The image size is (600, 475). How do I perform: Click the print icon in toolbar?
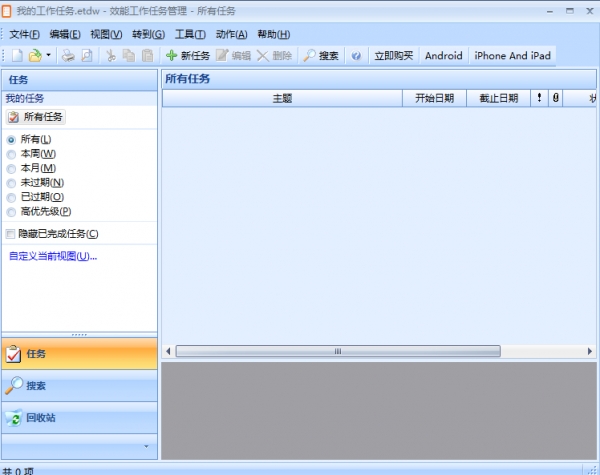(68, 56)
